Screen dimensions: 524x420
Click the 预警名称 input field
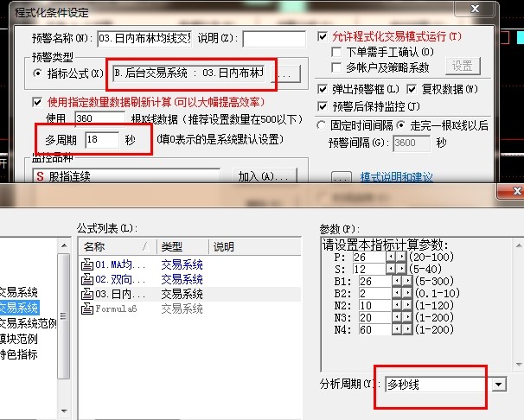coord(144,38)
